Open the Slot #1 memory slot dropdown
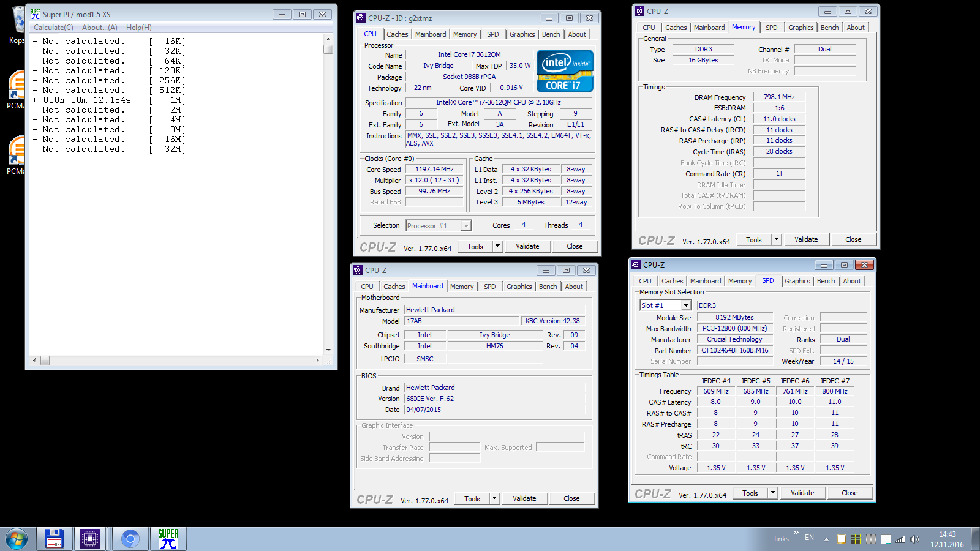The width and height of the screenshot is (980, 551). tap(686, 305)
